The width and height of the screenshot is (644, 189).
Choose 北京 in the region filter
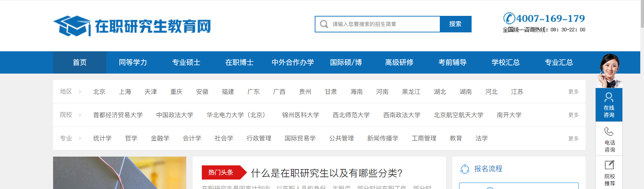click(99, 92)
